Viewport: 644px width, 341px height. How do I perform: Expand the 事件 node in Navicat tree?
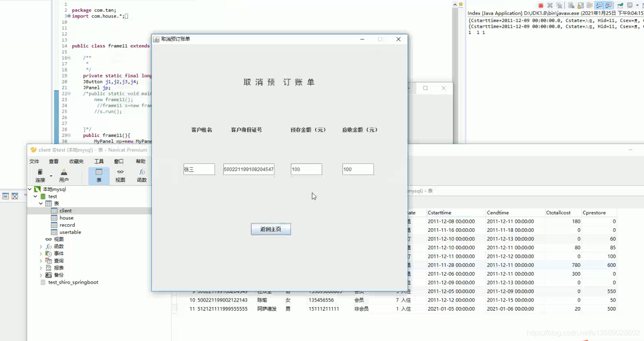(x=41, y=254)
